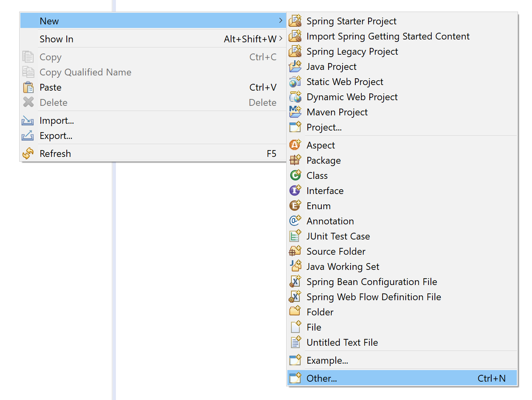Click the purple Interface icon
The width and height of the screenshot is (532, 400).
(x=295, y=190)
